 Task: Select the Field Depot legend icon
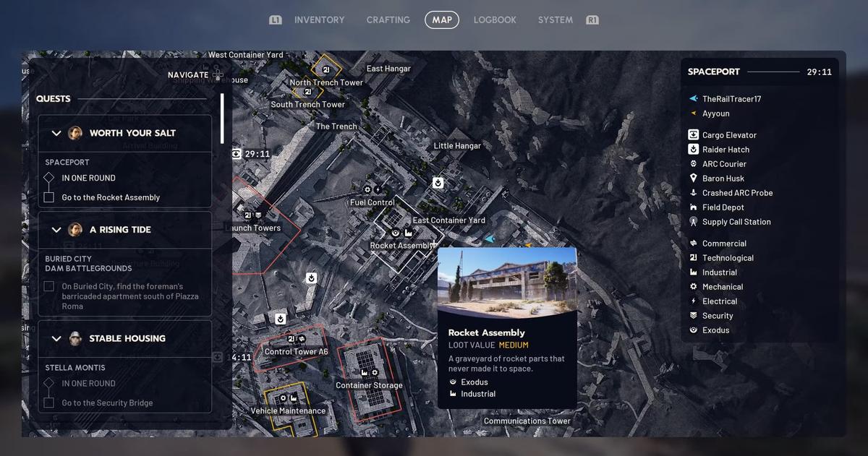pyautogui.click(x=693, y=207)
